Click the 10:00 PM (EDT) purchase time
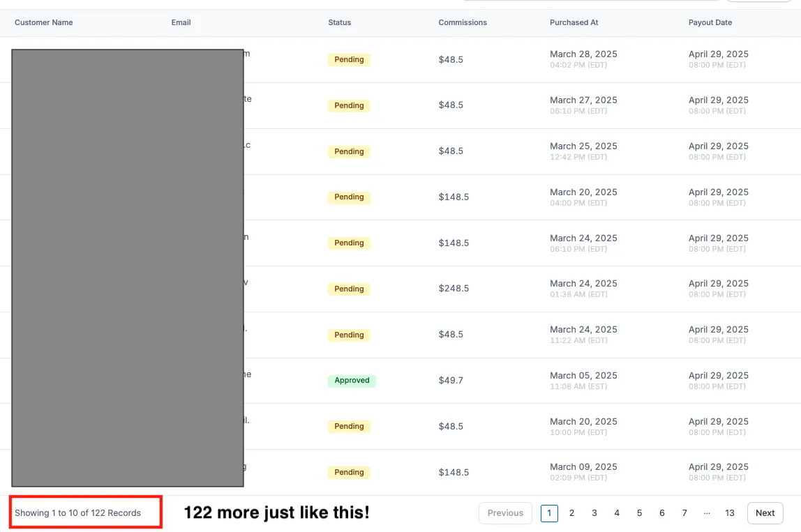Viewport: 801px width, 532px height. pos(578,432)
